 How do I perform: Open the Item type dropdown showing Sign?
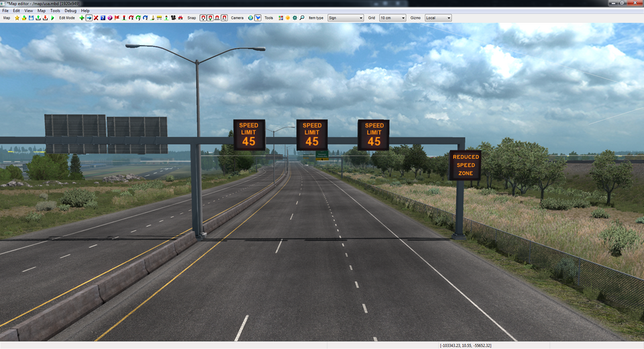tap(345, 18)
